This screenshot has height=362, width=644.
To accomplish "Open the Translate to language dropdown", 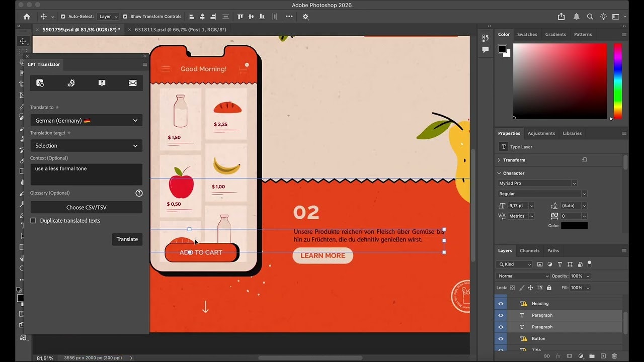I will (x=86, y=121).
